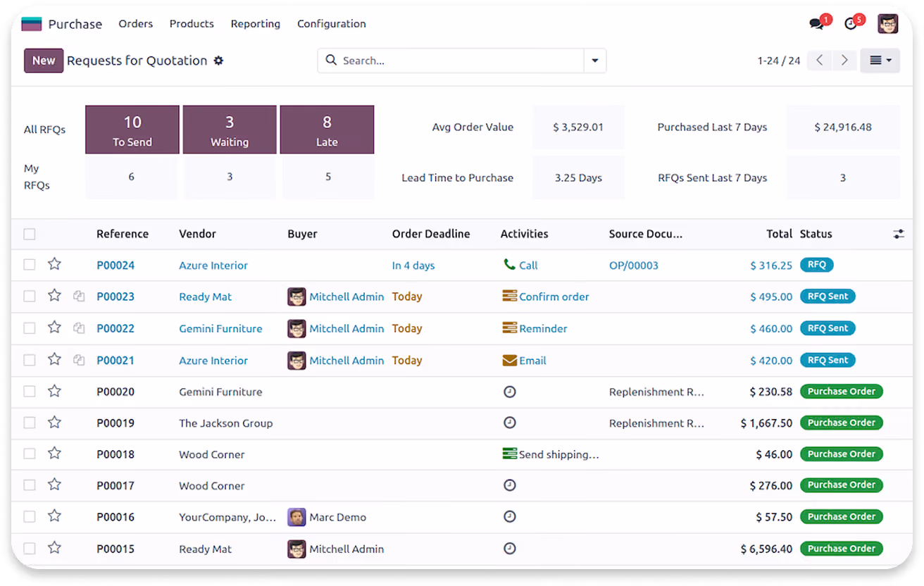Star the P00024 order as favorite
Viewport: 924px width, 586px height.
(54, 264)
